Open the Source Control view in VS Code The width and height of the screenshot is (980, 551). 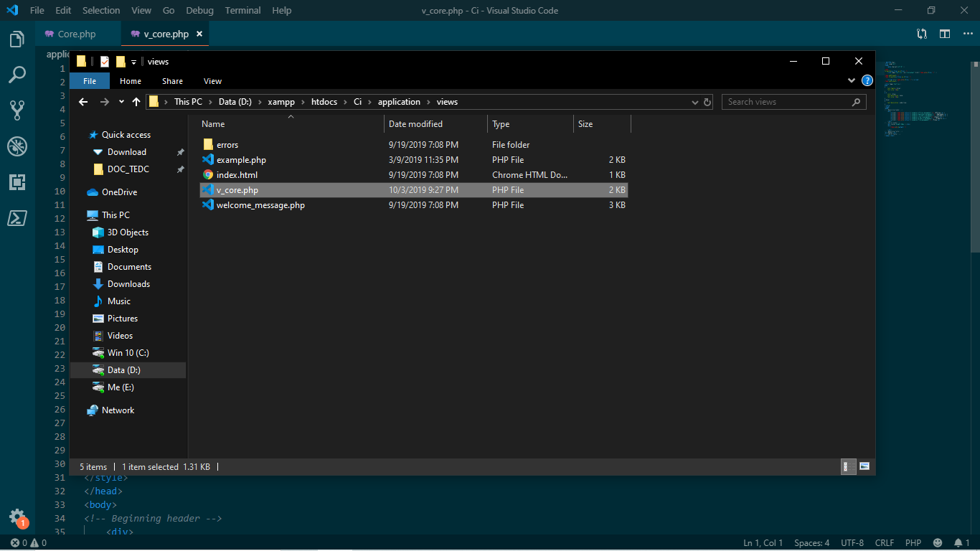pos(17,110)
